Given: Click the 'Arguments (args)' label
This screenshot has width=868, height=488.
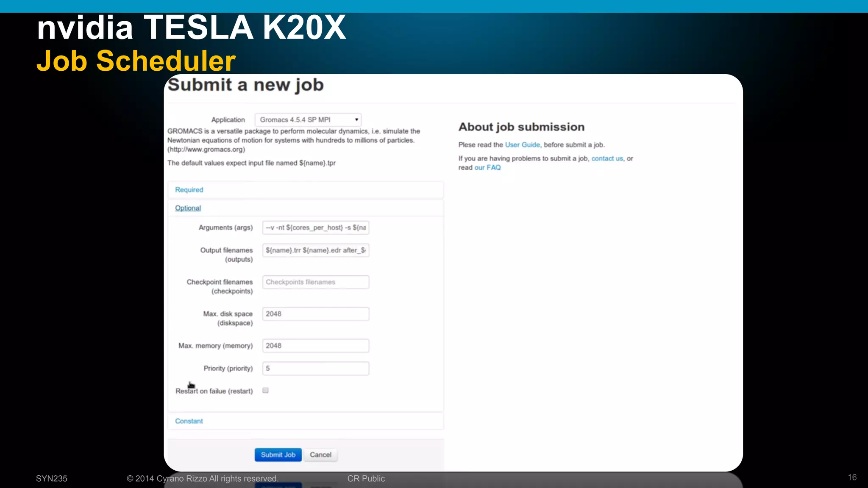Looking at the screenshot, I should pos(225,227).
